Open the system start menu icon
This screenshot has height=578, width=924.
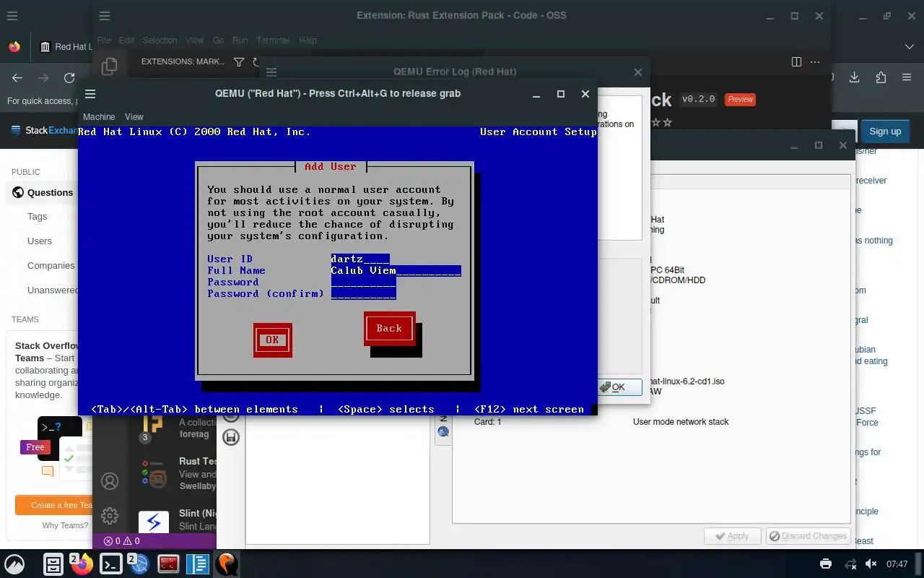[14, 564]
